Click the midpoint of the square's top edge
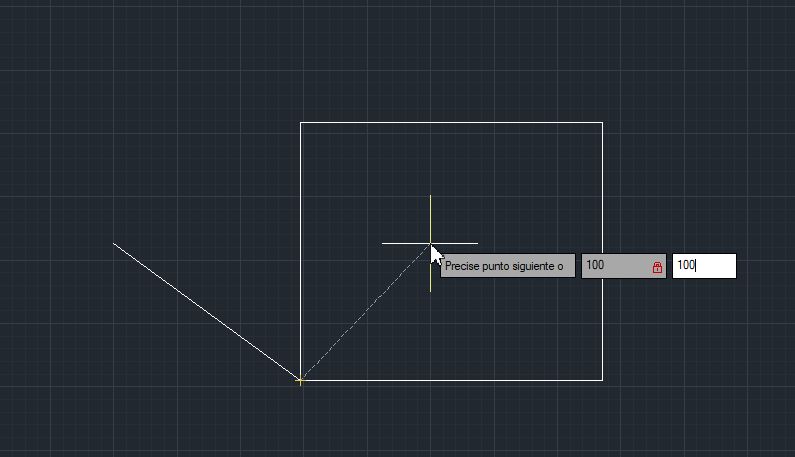Viewport: 795px width, 457px height. coord(451,123)
